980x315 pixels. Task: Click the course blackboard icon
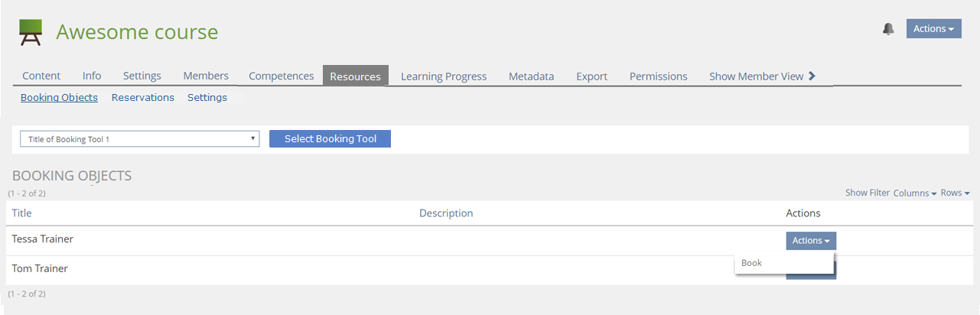coord(31,33)
